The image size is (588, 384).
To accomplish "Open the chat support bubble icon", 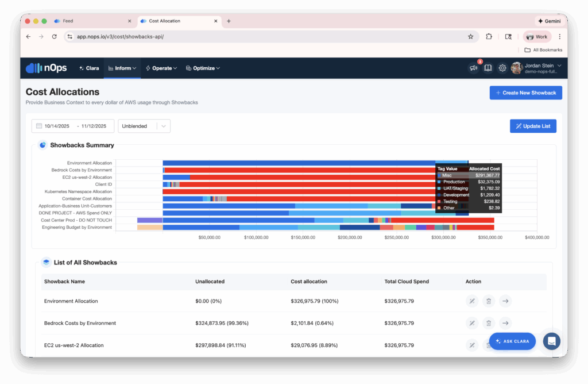I will tap(551, 341).
